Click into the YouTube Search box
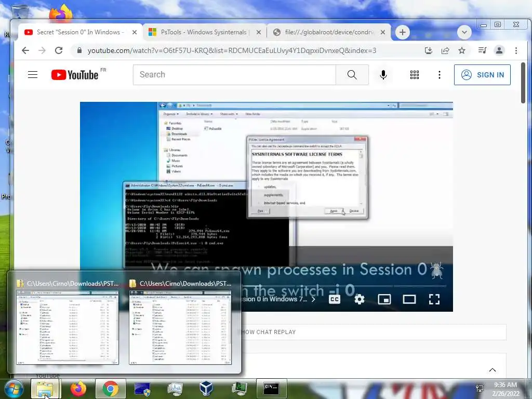This screenshot has height=399, width=532. 234,75
